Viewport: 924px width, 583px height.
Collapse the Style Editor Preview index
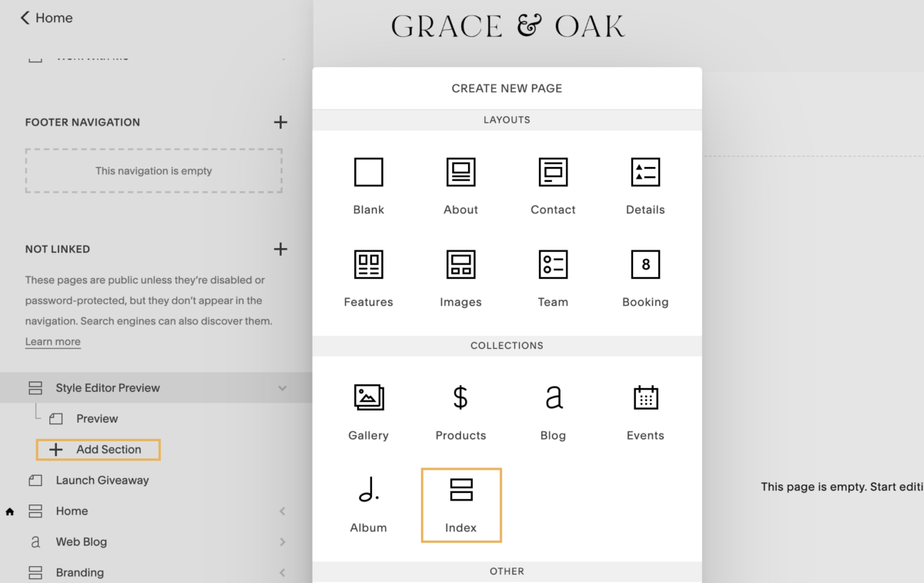click(x=283, y=388)
